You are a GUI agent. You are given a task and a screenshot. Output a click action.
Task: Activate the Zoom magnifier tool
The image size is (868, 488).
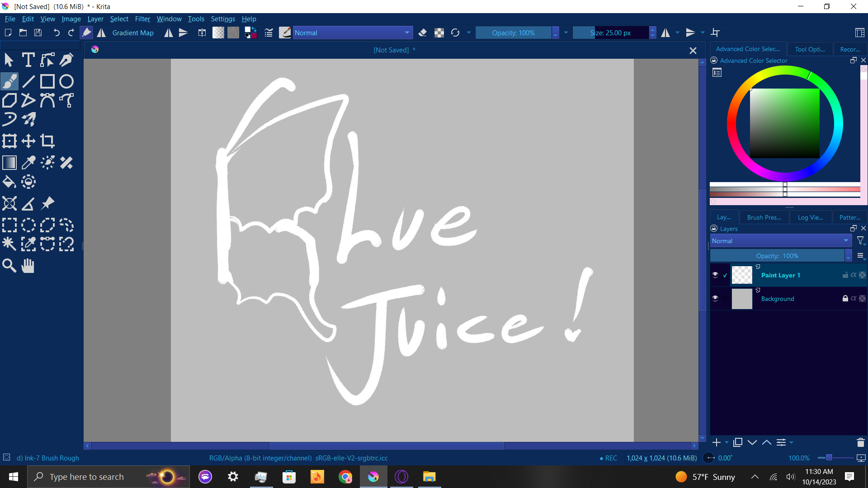coord(9,266)
